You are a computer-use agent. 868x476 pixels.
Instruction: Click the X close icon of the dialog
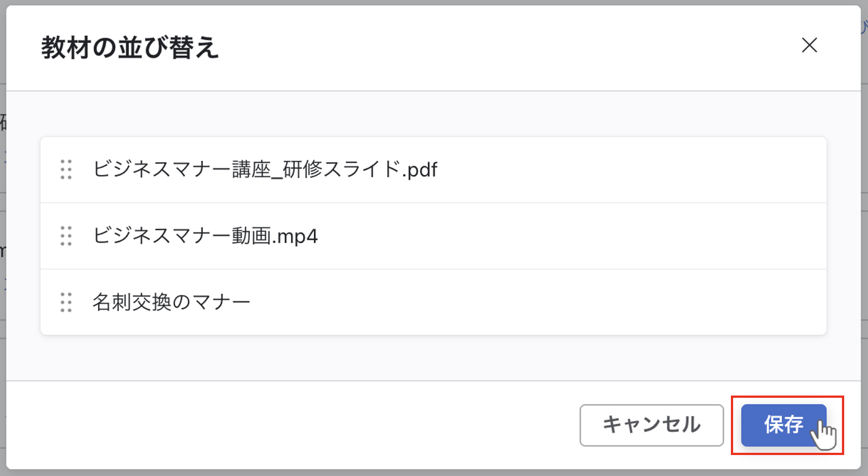[810, 46]
